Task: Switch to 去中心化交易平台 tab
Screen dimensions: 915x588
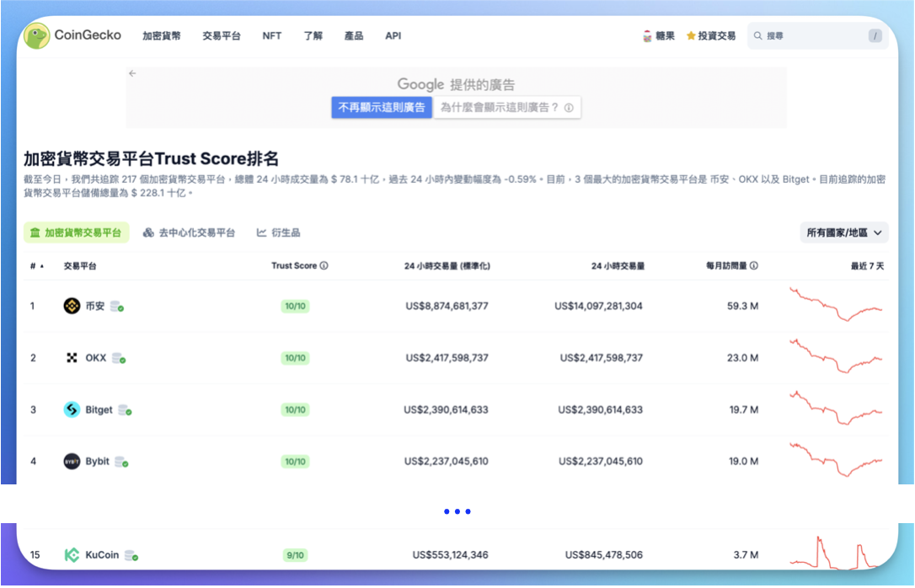Action: tap(189, 233)
